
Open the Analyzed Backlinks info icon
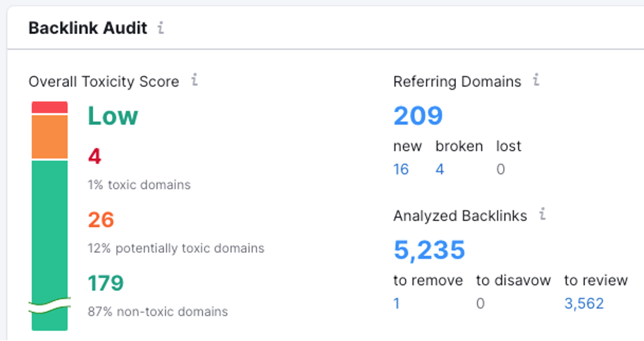click(x=542, y=213)
